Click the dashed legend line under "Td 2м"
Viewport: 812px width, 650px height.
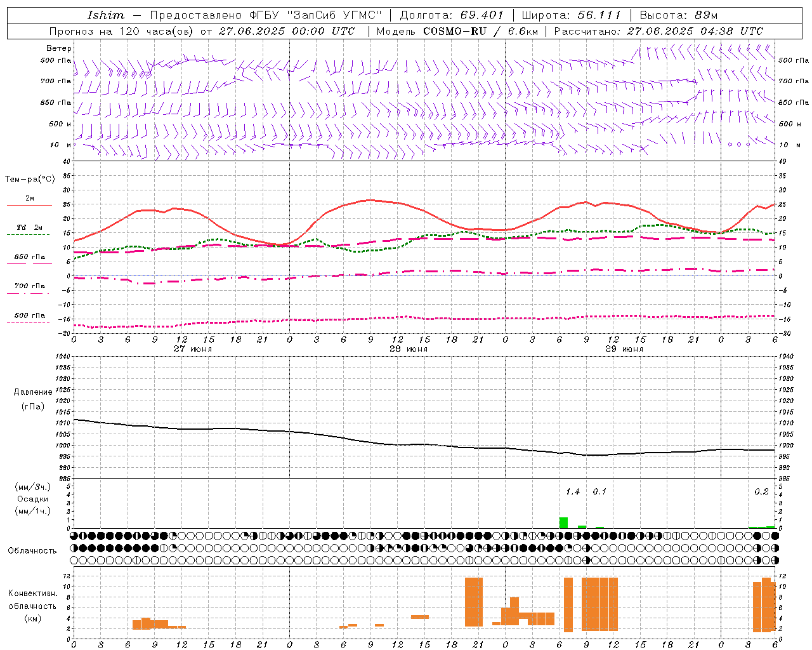[29, 235]
